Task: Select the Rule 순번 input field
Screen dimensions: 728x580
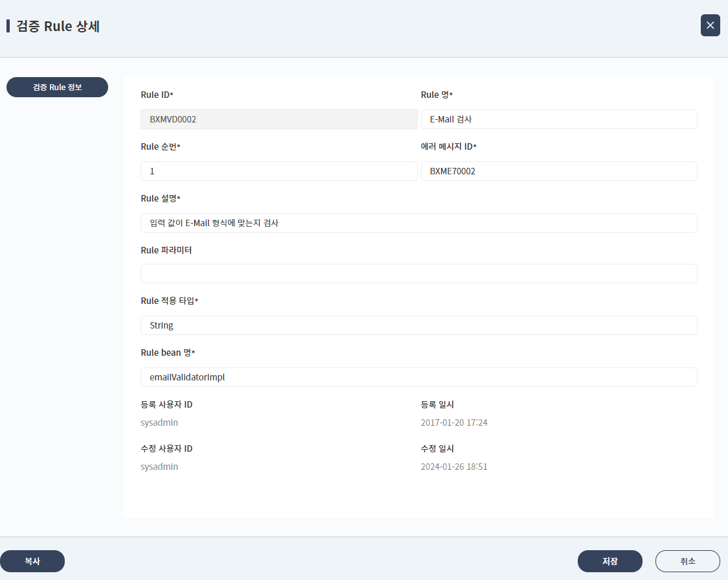Action: coord(279,171)
